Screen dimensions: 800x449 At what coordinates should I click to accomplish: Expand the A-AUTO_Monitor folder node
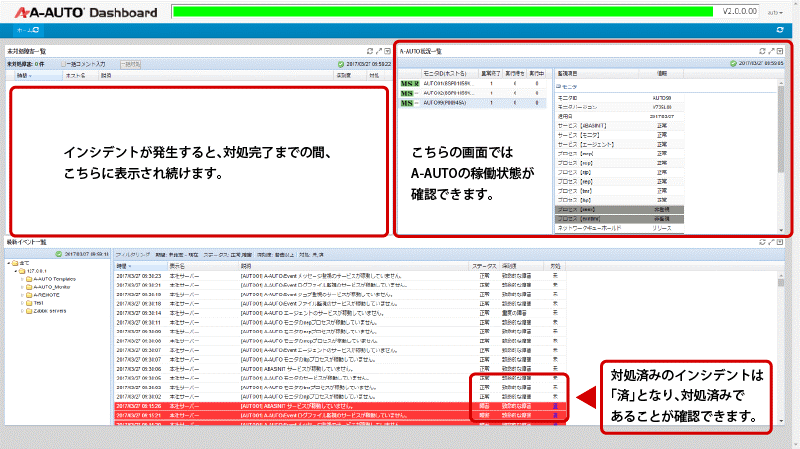point(22,287)
